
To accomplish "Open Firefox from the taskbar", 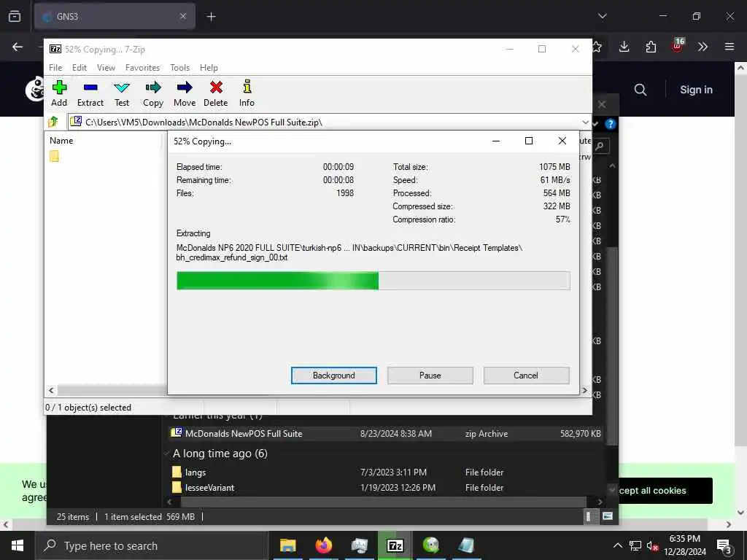I will 323,545.
